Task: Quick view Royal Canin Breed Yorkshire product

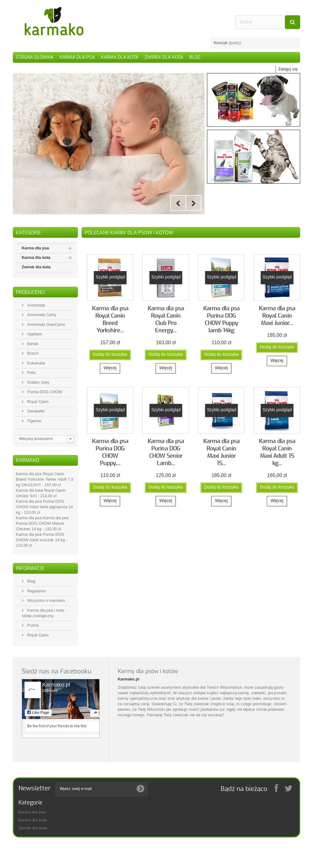Action: pyautogui.click(x=110, y=277)
